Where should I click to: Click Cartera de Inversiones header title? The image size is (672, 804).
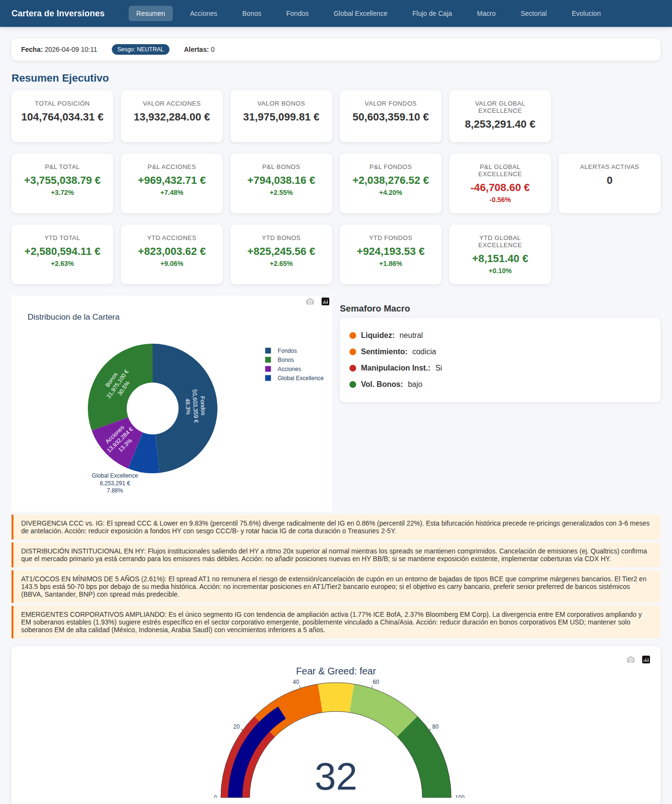[x=58, y=13]
